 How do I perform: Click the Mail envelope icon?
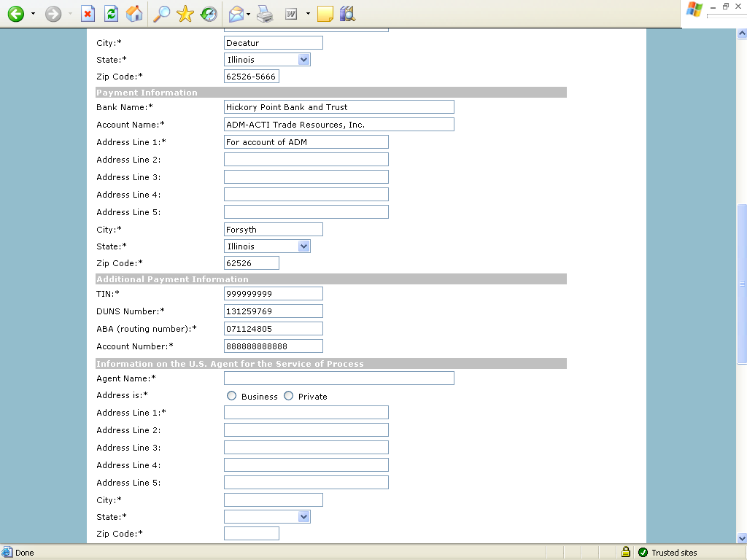(x=236, y=14)
